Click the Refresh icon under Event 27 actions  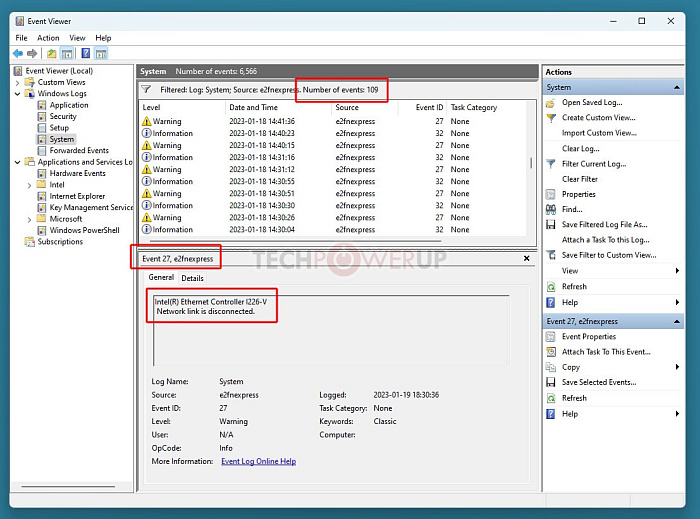(x=551, y=398)
